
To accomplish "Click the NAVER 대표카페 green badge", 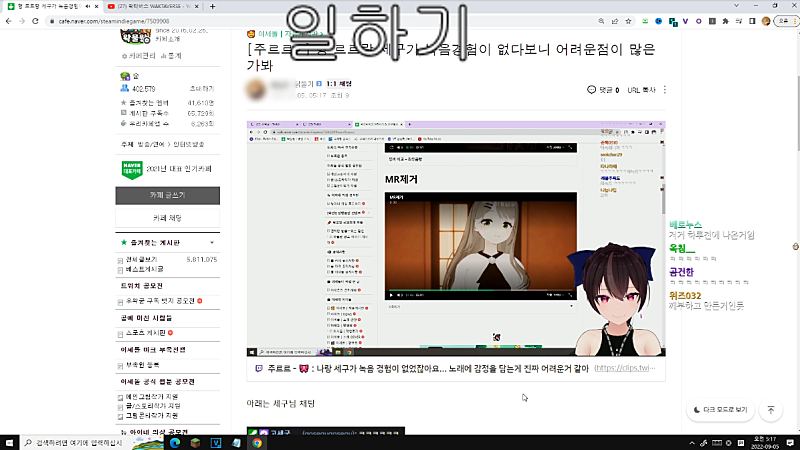I will coord(132,169).
